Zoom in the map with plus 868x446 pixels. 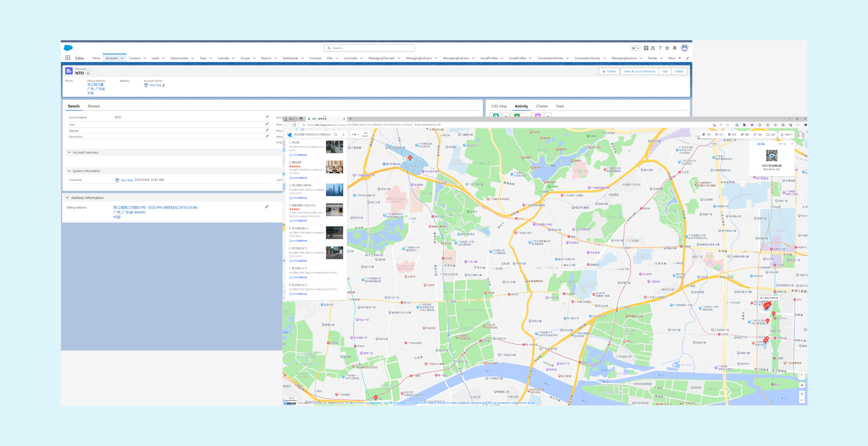pos(802,394)
